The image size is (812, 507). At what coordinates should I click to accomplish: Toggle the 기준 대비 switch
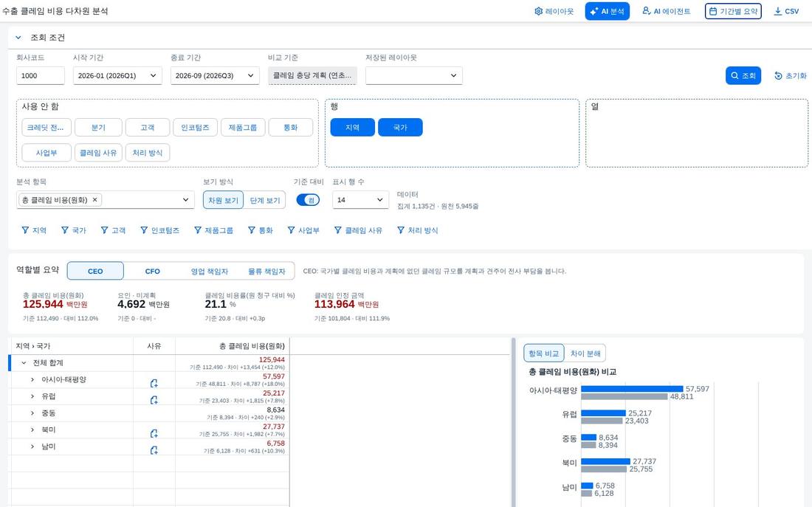pos(308,200)
